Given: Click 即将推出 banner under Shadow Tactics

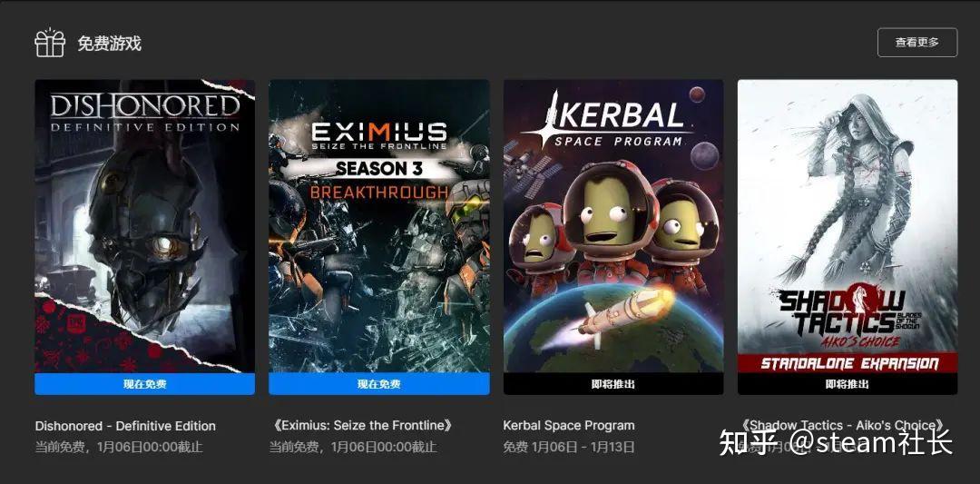Looking at the screenshot, I should point(848,384).
